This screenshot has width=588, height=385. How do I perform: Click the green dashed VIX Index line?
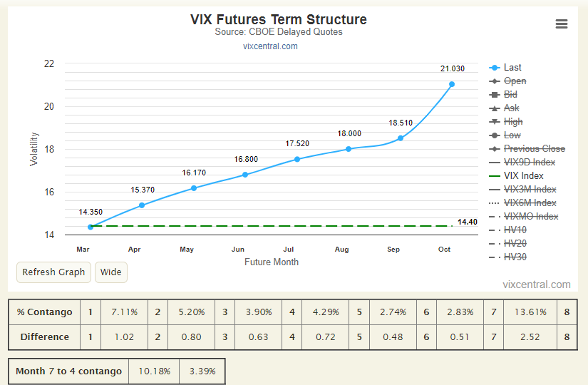click(x=272, y=226)
